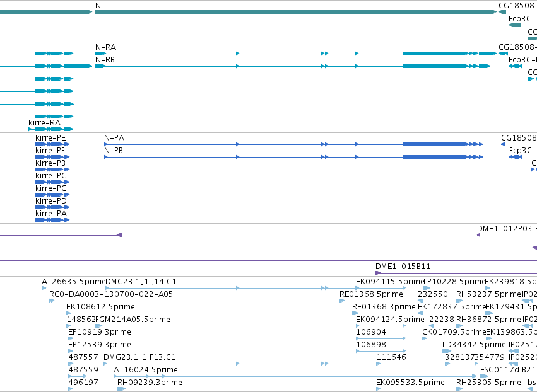537x392 pixels.
Task: Select EST RH09239.3prime
Action: [150, 383]
